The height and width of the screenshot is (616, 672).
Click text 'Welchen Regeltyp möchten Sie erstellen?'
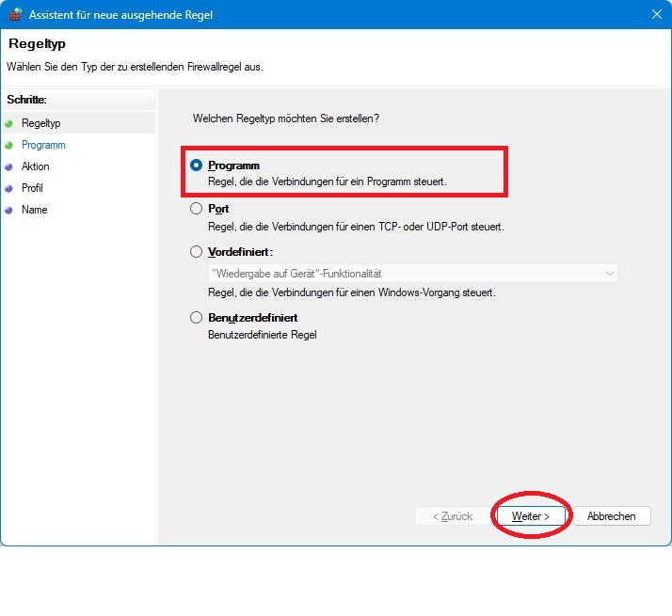[286, 118]
